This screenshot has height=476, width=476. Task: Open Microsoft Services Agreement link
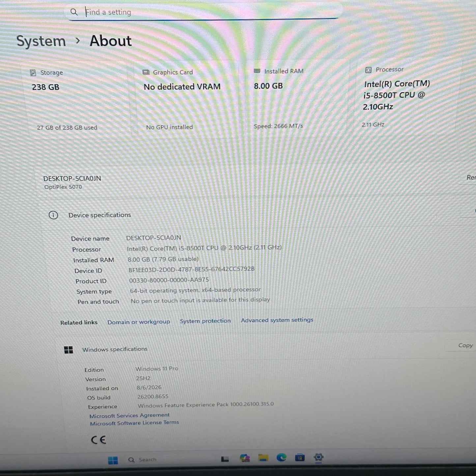point(129,415)
